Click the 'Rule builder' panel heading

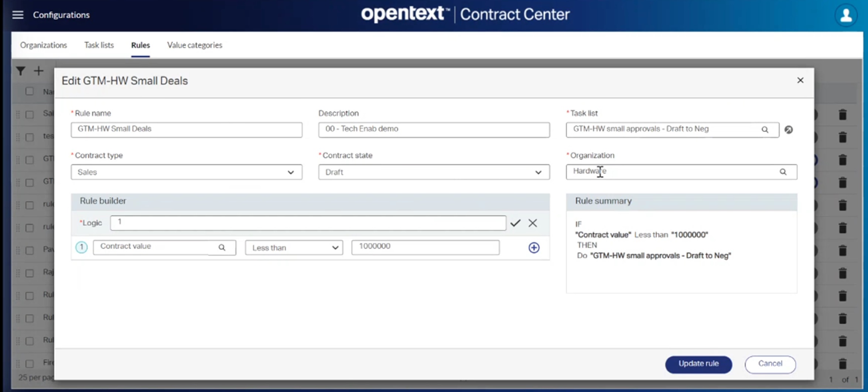click(x=103, y=201)
